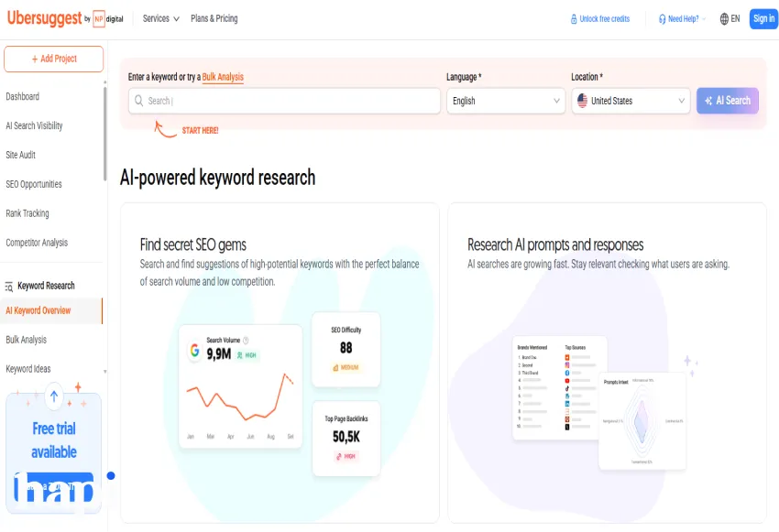Click the pink HIGH backlinks badge
The image size is (779, 532).
click(346, 457)
